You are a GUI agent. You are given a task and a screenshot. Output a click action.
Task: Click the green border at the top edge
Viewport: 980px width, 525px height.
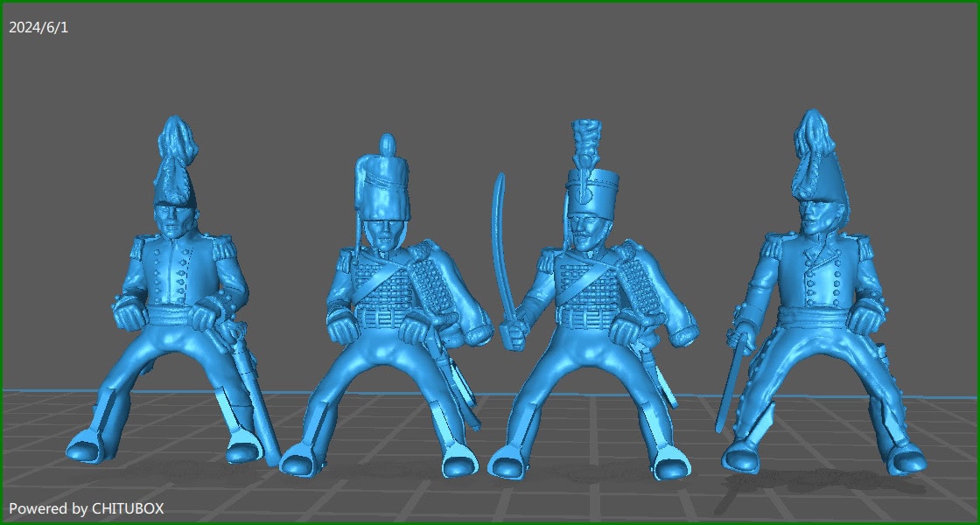pyautogui.click(x=490, y=3)
